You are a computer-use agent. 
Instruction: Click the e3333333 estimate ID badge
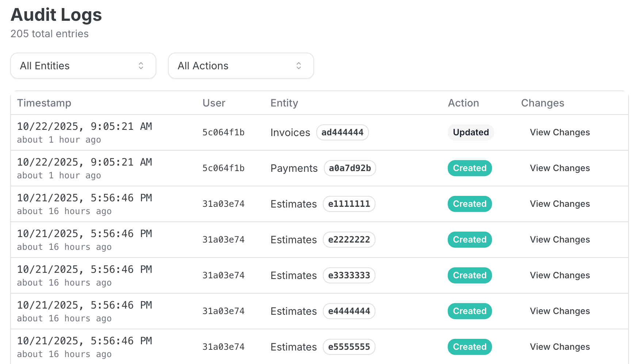coord(349,275)
